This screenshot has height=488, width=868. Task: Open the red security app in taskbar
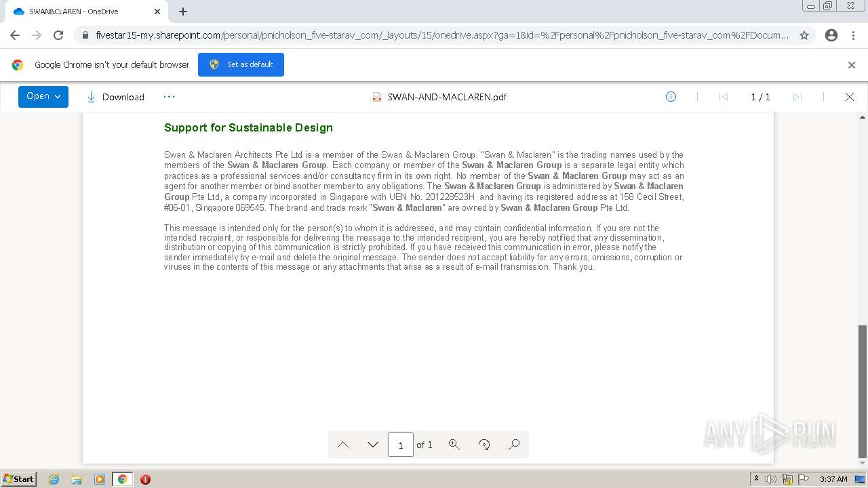(145, 479)
